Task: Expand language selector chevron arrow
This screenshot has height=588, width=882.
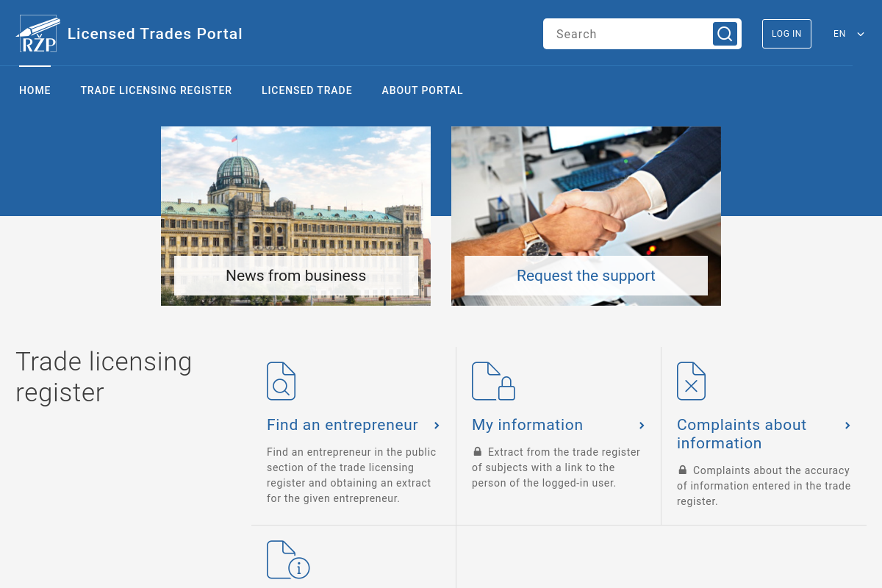Action: pos(861,34)
